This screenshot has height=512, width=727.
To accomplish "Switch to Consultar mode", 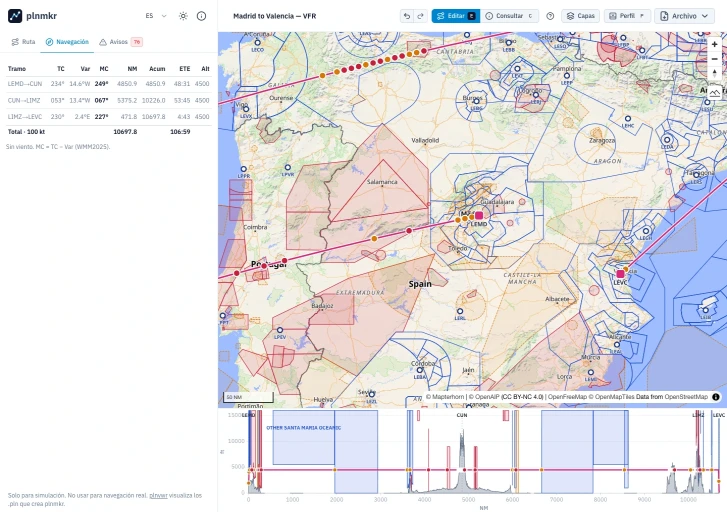I will coord(509,16).
